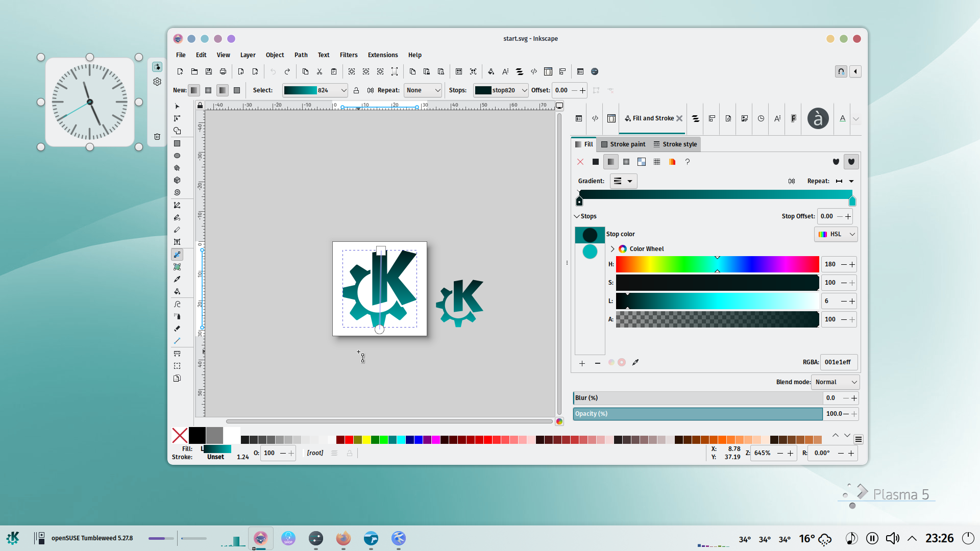980x551 pixels.
Task: Click the Zoom to fit page icon
Action: pyautogui.click(x=380, y=71)
